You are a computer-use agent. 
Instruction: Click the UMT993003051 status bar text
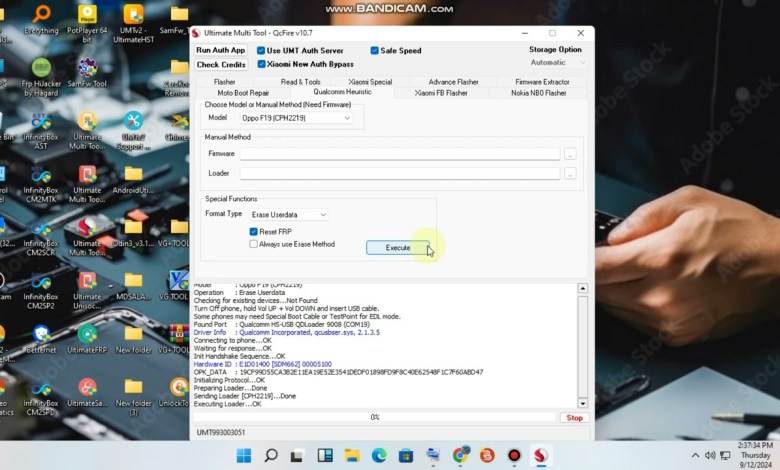click(221, 432)
